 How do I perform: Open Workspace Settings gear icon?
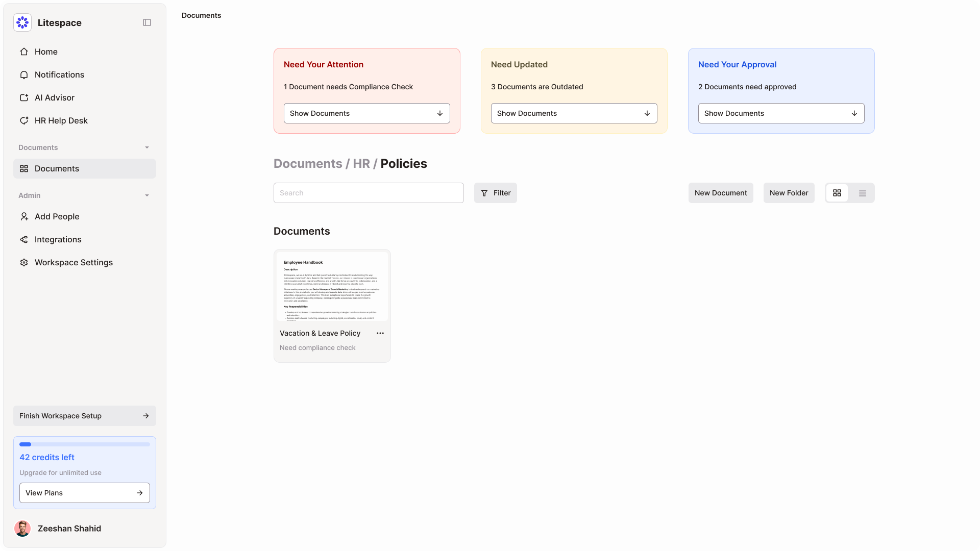coord(24,263)
